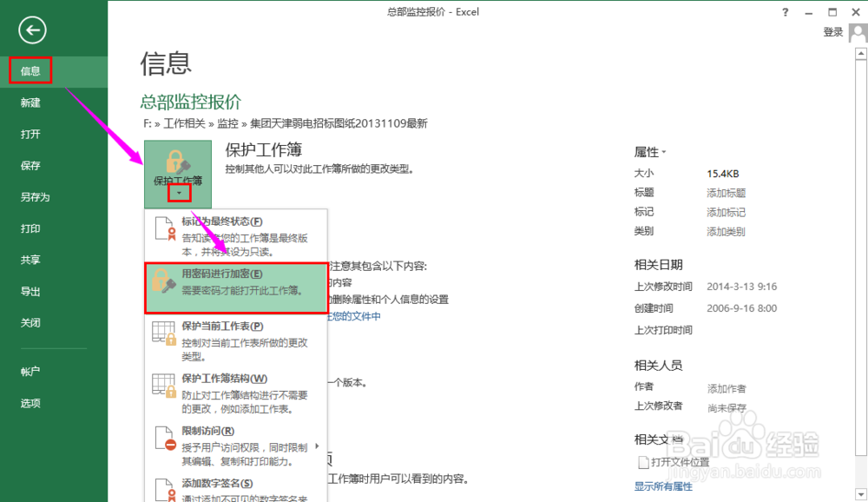Select the 信息 sidebar entry

tap(29, 70)
